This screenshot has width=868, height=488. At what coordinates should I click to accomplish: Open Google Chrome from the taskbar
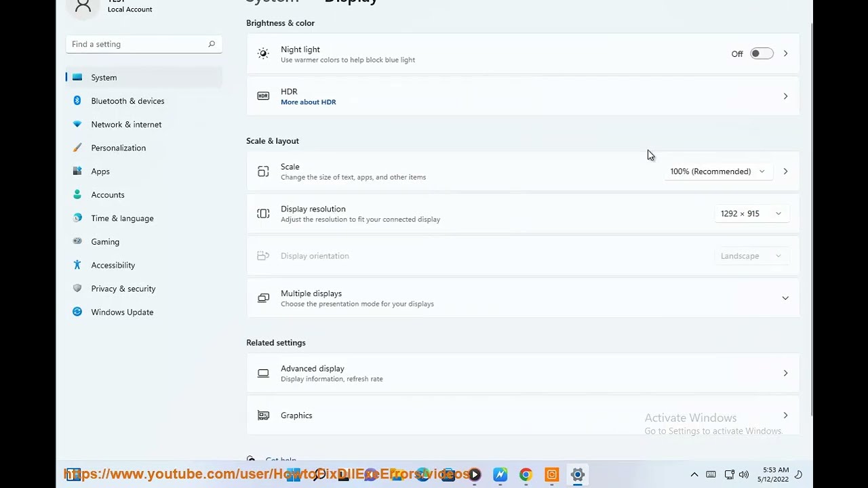coord(526,475)
